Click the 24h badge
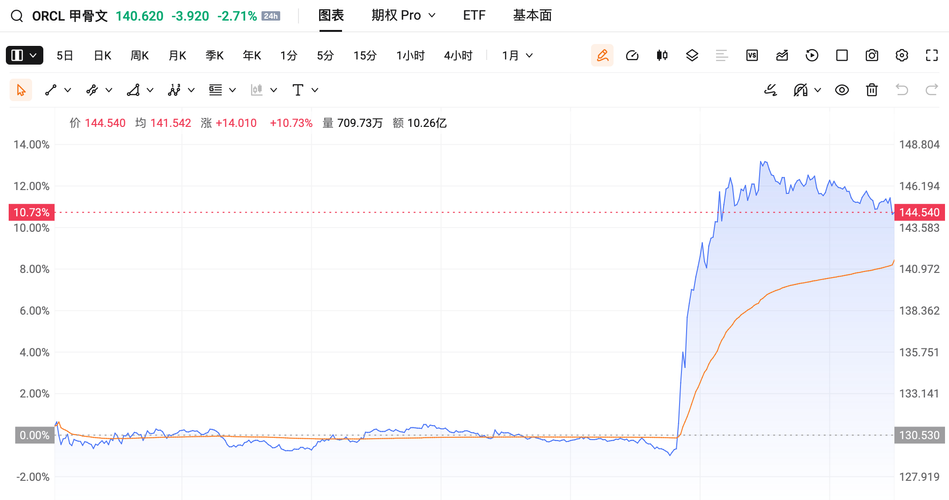 tap(271, 16)
